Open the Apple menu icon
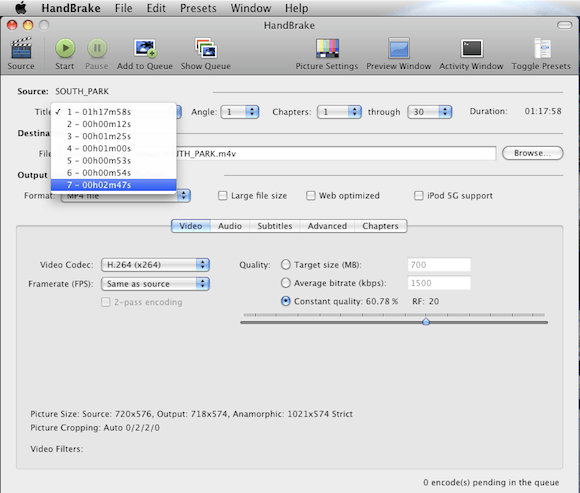Screen dimensions: 580x493 coord(21,8)
